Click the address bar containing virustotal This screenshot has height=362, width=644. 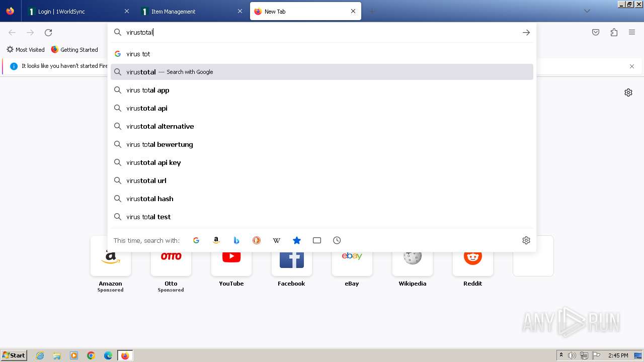click(x=322, y=32)
